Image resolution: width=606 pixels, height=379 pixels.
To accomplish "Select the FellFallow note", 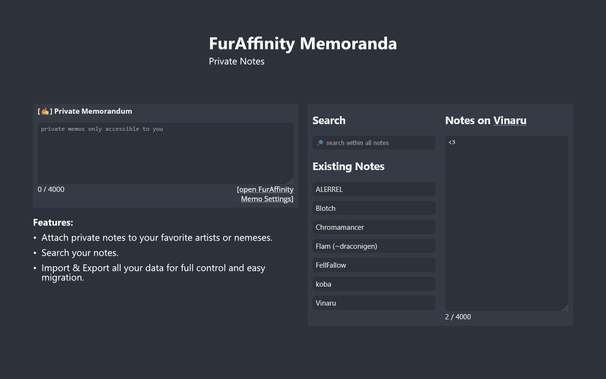I will (374, 265).
